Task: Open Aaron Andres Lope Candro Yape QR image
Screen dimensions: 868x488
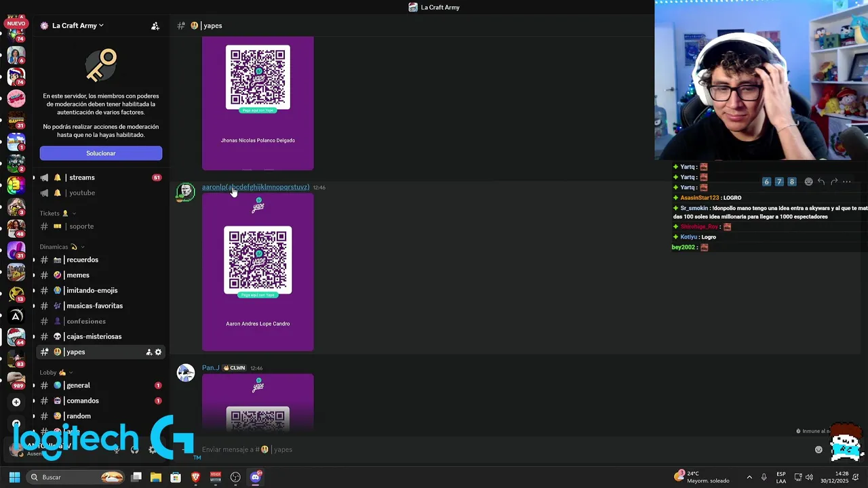Action: click(x=258, y=272)
